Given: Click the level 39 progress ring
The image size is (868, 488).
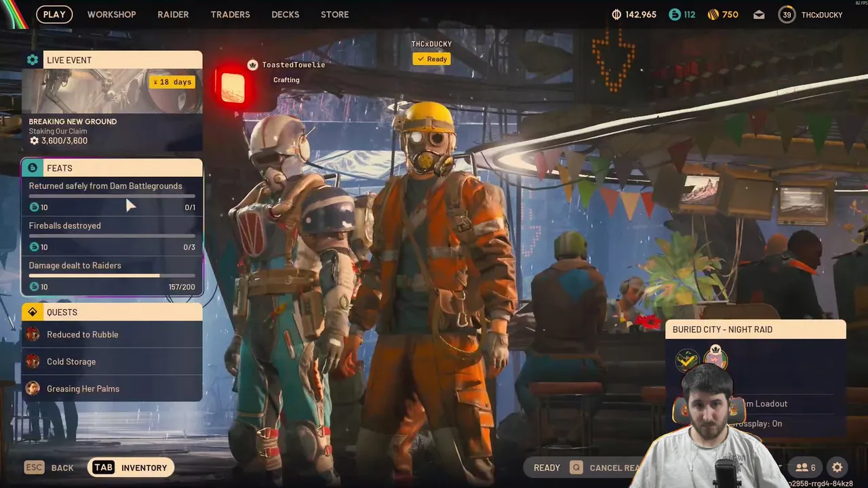Looking at the screenshot, I should click(x=787, y=14).
